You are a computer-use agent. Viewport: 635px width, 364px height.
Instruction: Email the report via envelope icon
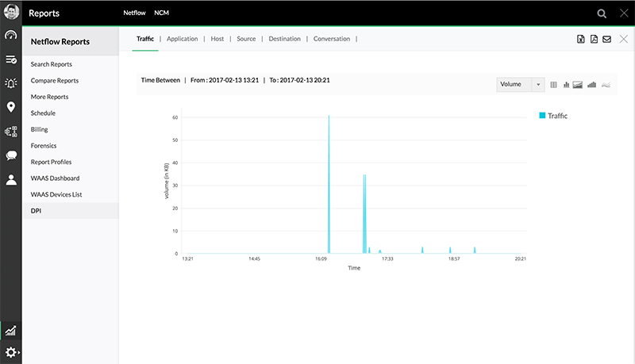(x=607, y=39)
